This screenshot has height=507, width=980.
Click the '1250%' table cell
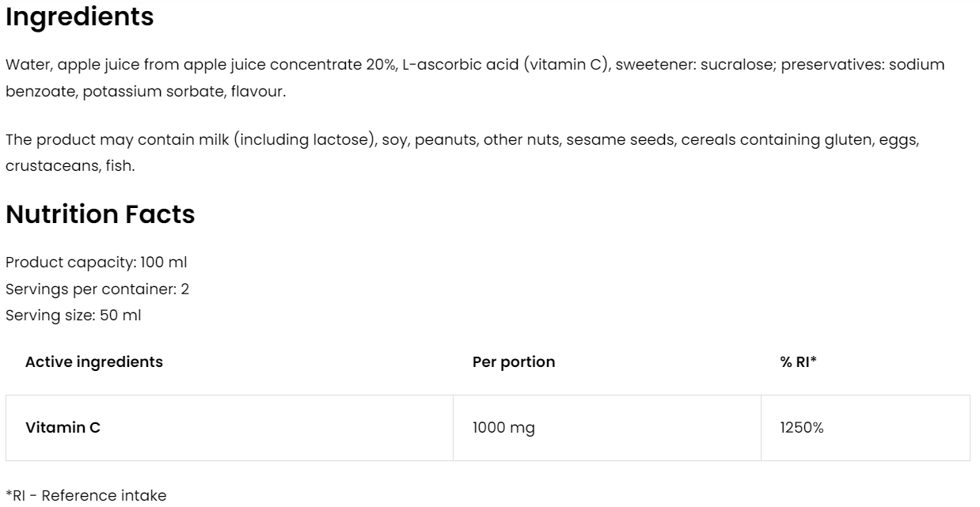click(802, 428)
